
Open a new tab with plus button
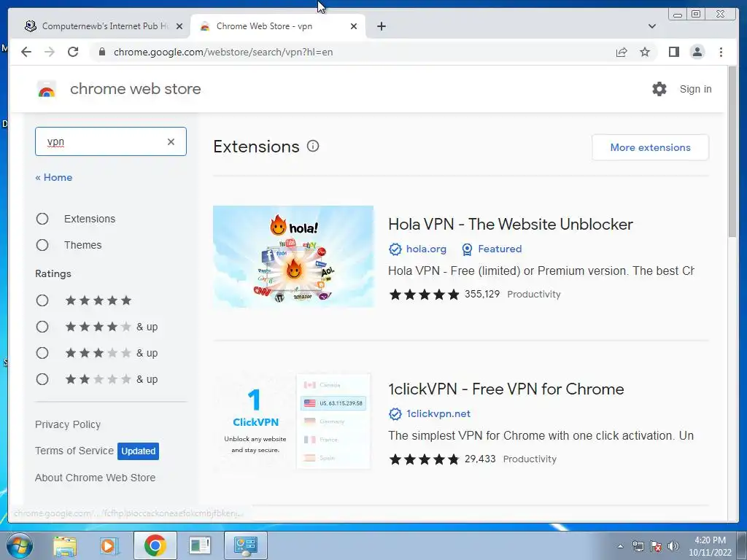click(381, 26)
